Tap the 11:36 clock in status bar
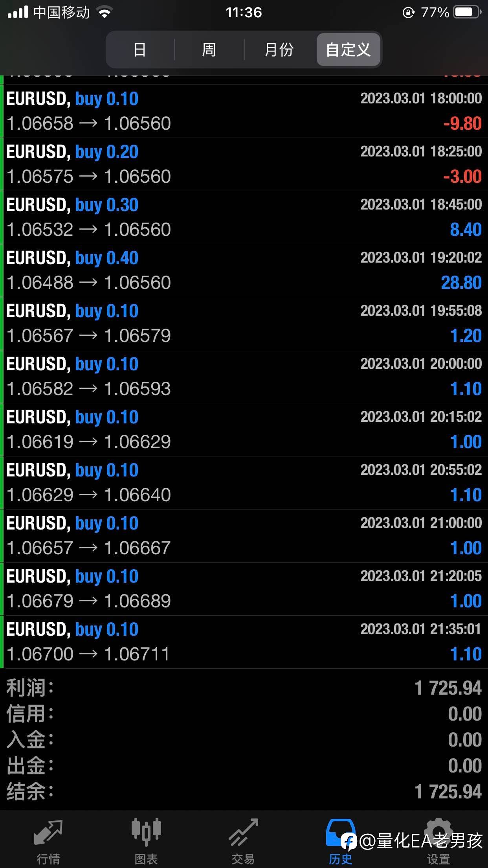The image size is (488, 868). [244, 13]
